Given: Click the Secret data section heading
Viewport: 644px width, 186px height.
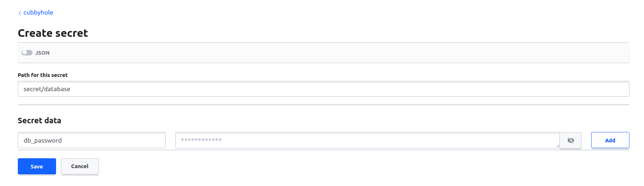Looking at the screenshot, I should (39, 121).
